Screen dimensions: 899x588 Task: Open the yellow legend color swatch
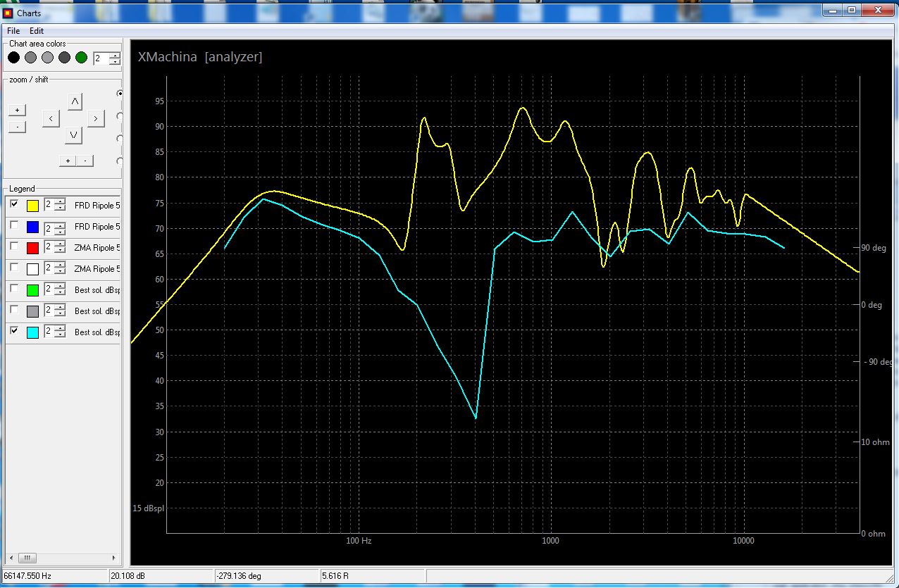tap(32, 206)
